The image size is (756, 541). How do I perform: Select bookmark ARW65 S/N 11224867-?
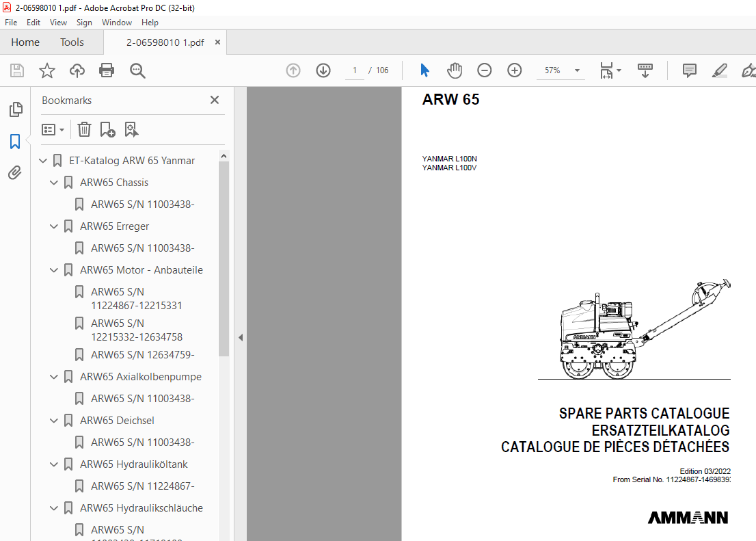tap(143, 486)
